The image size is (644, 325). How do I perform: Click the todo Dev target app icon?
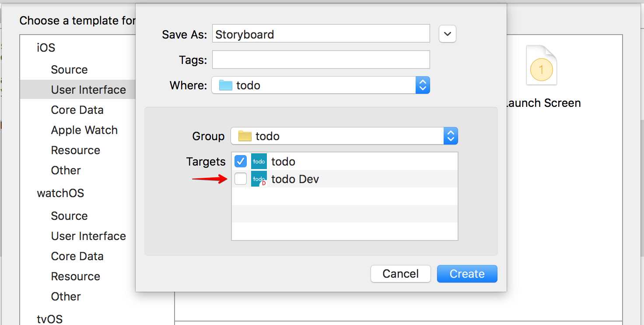tap(259, 179)
